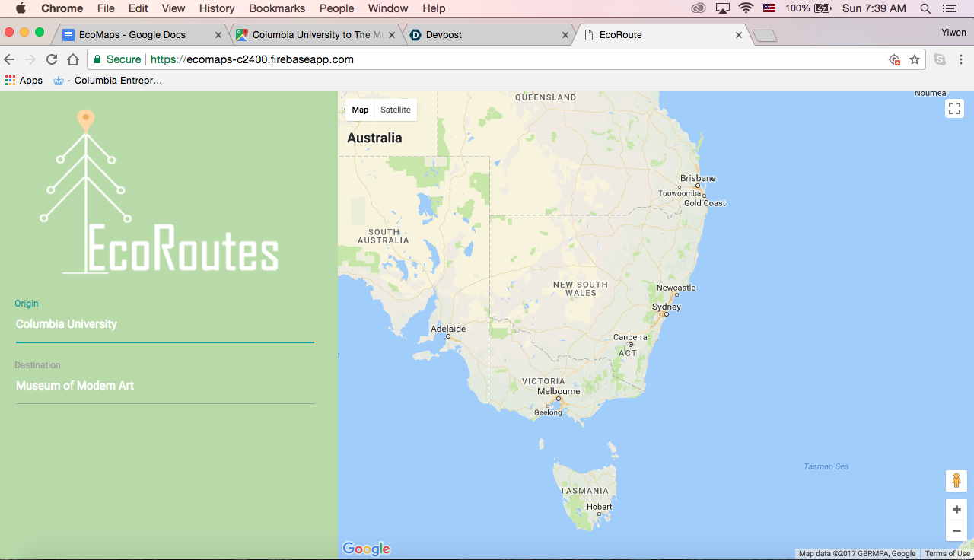Click Canberra on the map
Image resolution: width=974 pixels, height=560 pixels.
(x=630, y=337)
